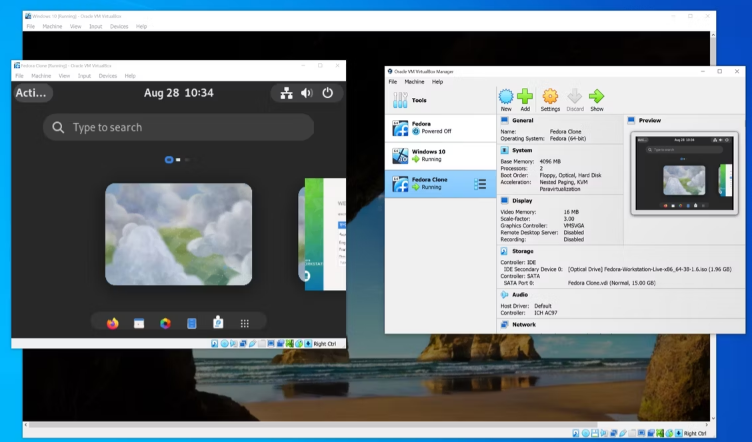The width and height of the screenshot is (752, 442).
Task: Click the General section header in details
Action: point(522,120)
